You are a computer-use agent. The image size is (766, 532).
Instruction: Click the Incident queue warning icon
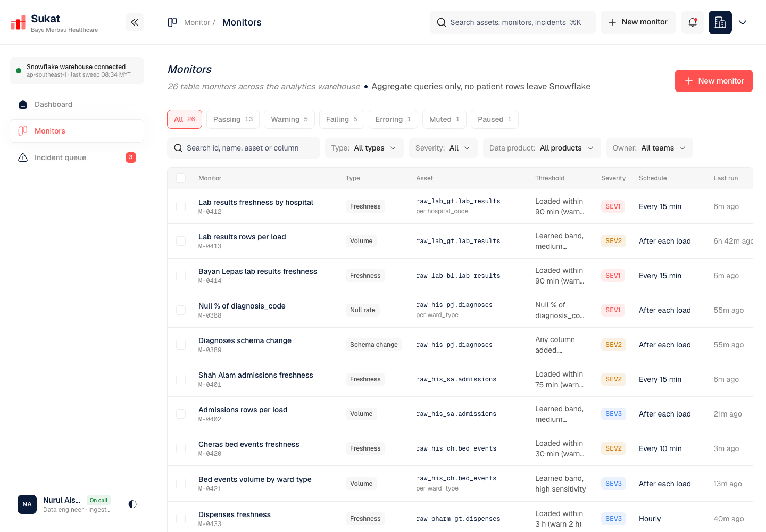point(23,157)
